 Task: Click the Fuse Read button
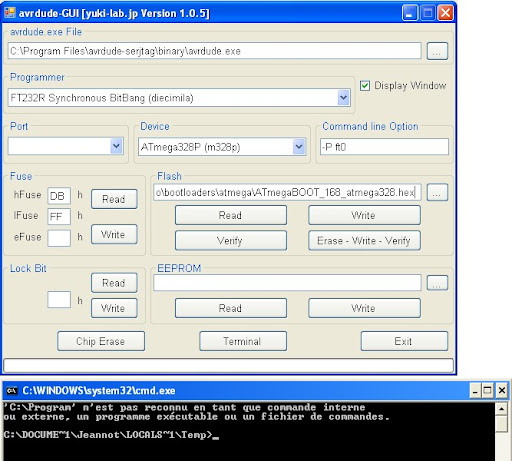coord(114,199)
